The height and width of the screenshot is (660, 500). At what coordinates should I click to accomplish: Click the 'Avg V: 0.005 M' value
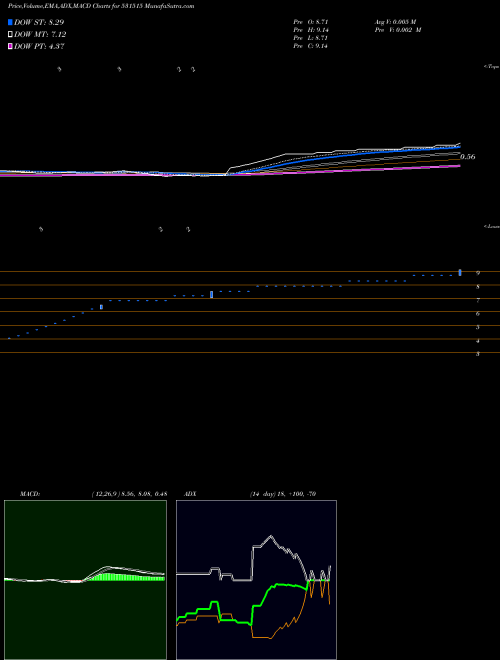pos(395,21)
